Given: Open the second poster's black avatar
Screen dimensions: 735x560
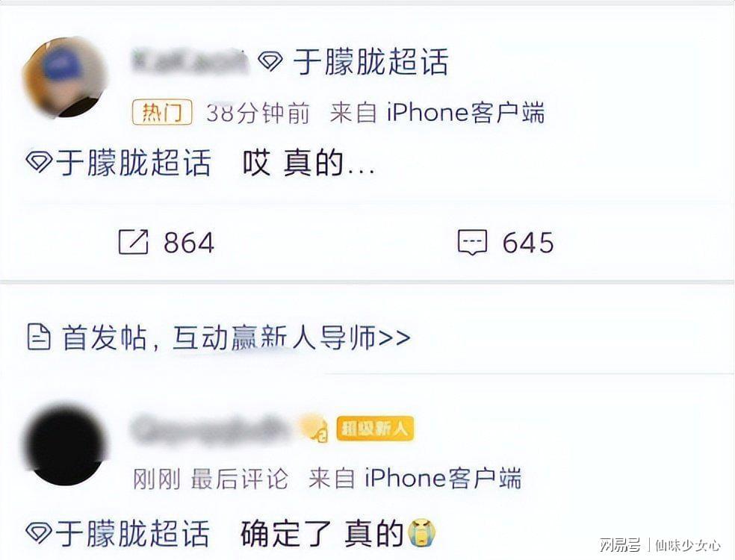Looking at the screenshot, I should [66, 445].
